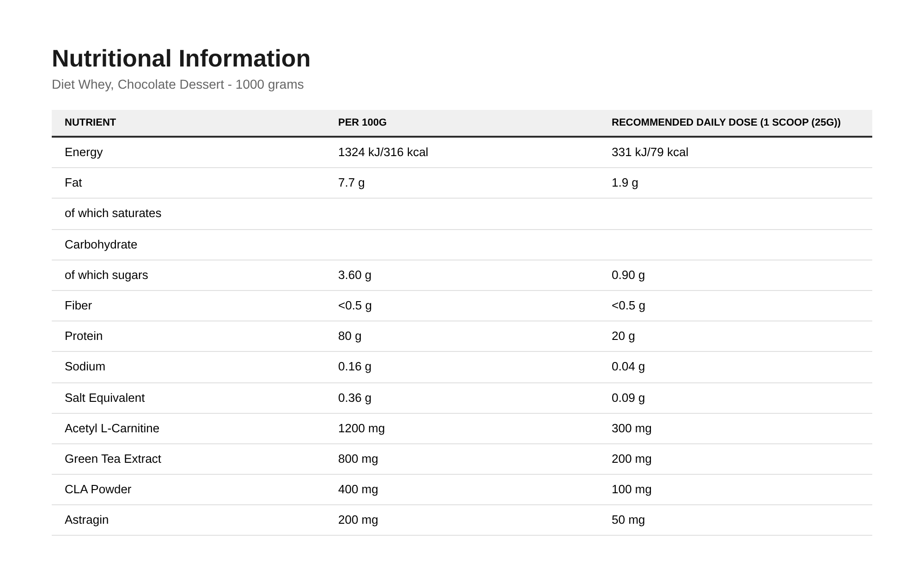Click the 1324 kJ/316 kcal value
This screenshot has height=581, width=924.
[383, 152]
